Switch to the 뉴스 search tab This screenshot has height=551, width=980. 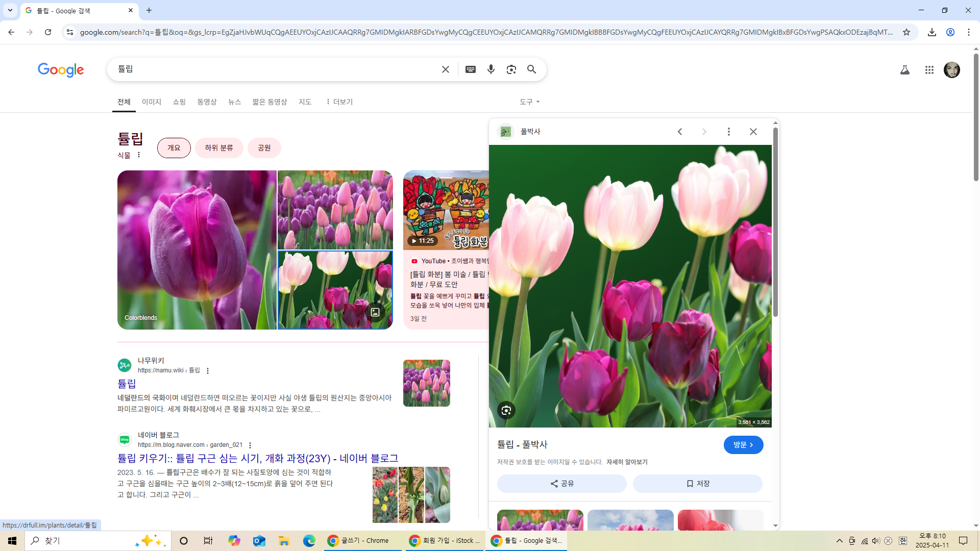[x=234, y=102]
